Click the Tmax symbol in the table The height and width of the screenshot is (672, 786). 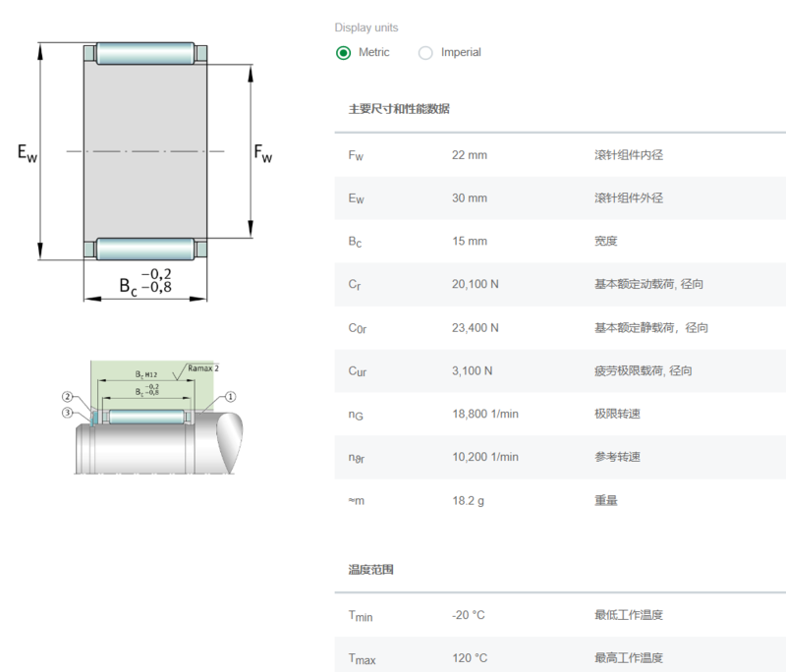(x=362, y=659)
